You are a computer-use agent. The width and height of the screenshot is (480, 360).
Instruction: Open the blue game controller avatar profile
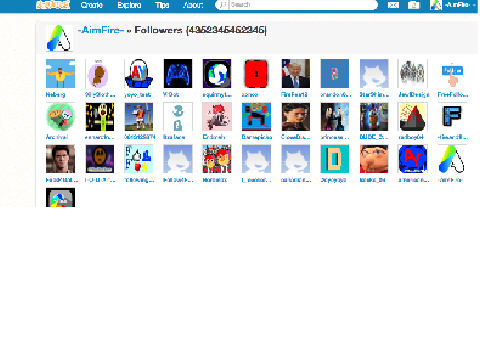[178, 73]
